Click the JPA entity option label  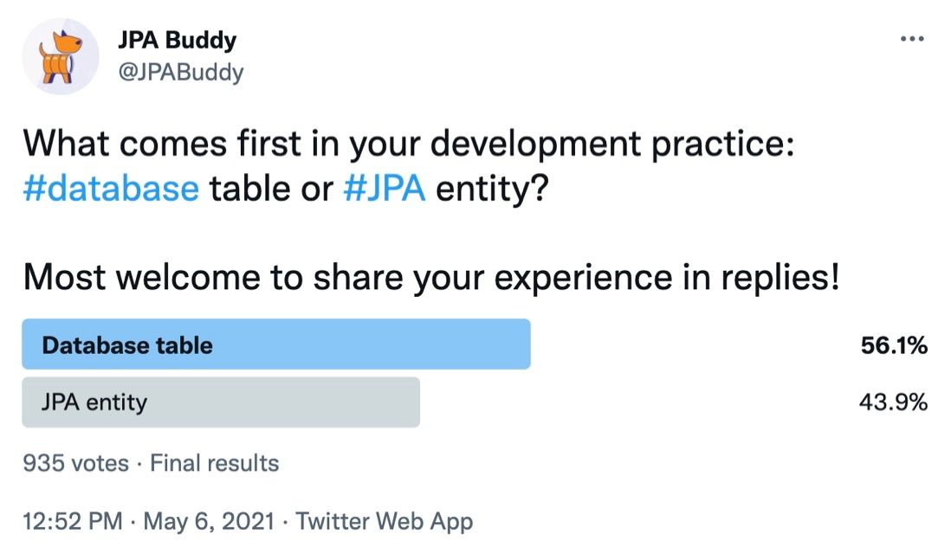94,402
